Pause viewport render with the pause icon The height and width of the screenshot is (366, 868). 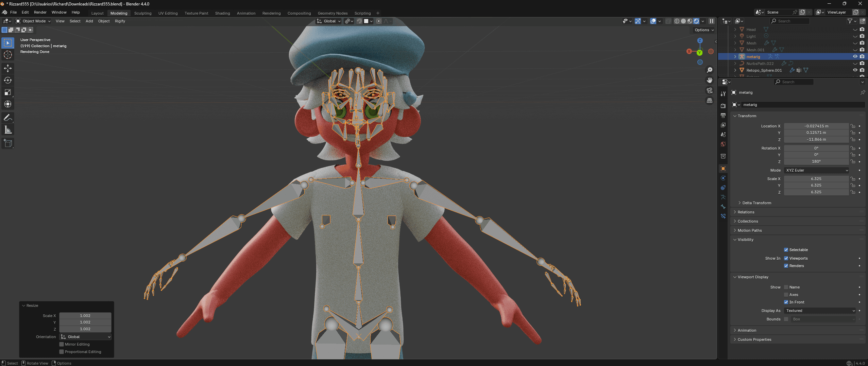pos(711,21)
